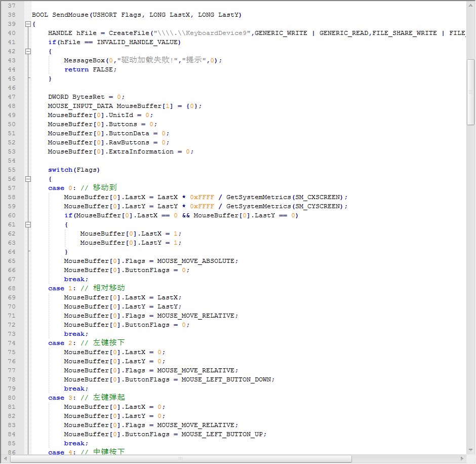Click the horizontal scrollbar thumb
Image resolution: width=476 pixels, height=464 pixels.
[181, 459]
